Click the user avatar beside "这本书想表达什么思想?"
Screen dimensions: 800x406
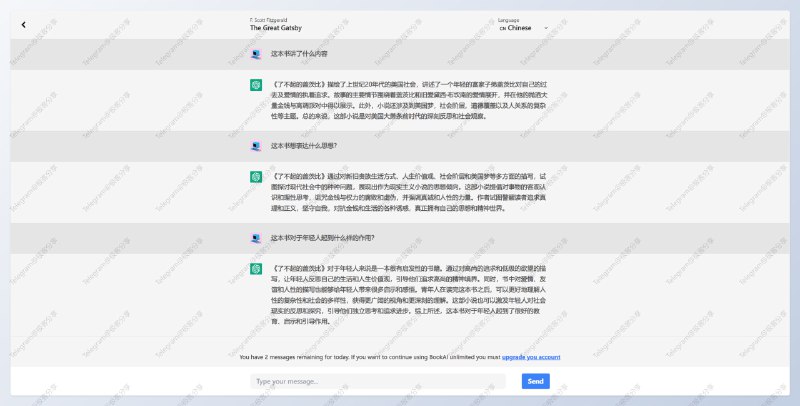(x=256, y=146)
